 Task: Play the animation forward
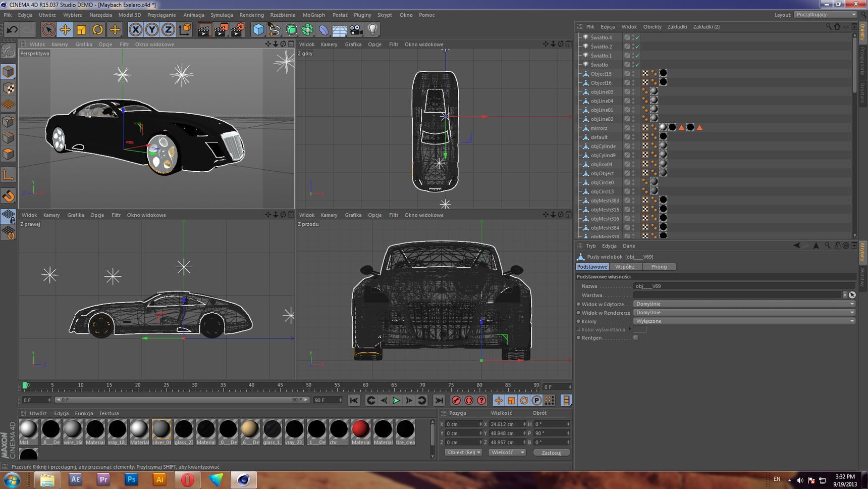click(396, 400)
